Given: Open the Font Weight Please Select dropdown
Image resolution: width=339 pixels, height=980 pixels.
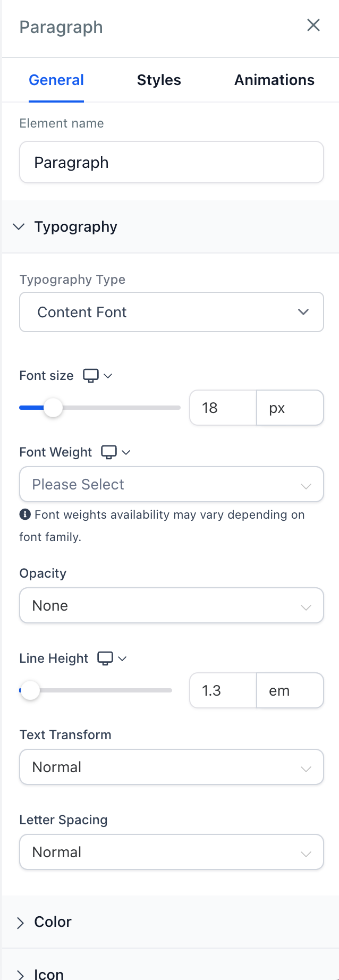Looking at the screenshot, I should pyautogui.click(x=171, y=484).
